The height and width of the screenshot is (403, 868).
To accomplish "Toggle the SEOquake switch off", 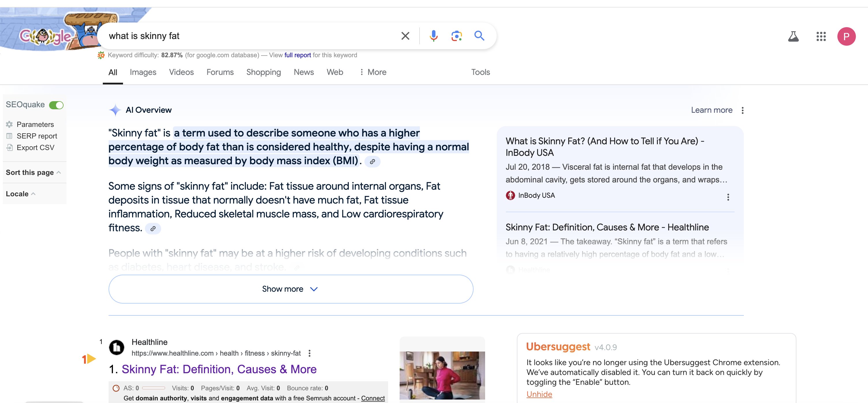I will coord(56,105).
